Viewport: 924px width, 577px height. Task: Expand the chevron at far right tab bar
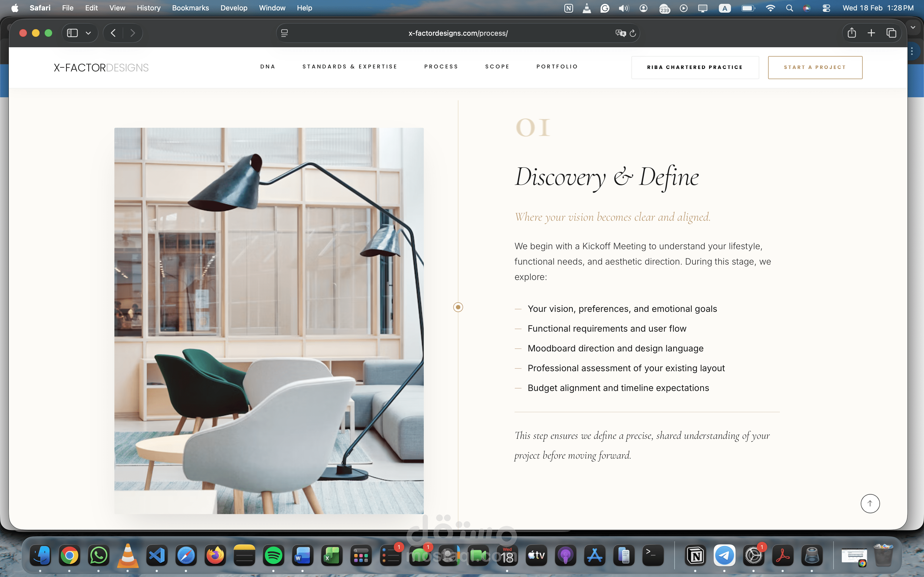[x=913, y=27]
